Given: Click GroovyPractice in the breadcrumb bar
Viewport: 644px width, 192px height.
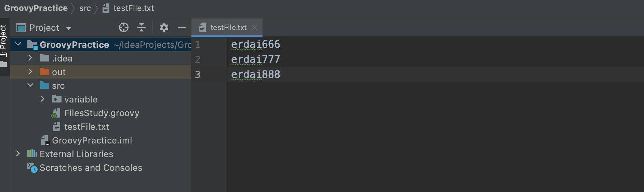Looking at the screenshot, I should 36,8.
